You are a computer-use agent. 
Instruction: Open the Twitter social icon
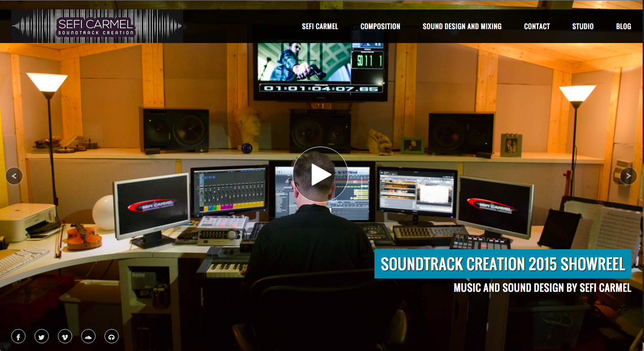click(x=42, y=336)
